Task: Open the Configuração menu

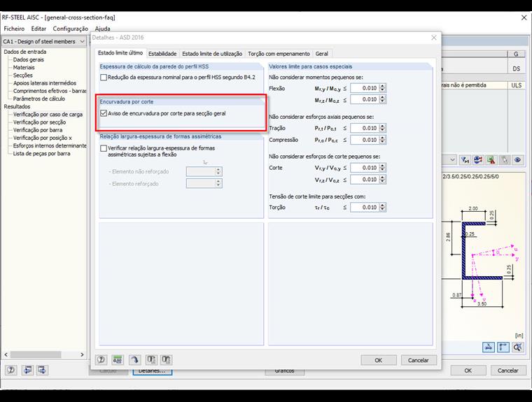Action: point(70,29)
